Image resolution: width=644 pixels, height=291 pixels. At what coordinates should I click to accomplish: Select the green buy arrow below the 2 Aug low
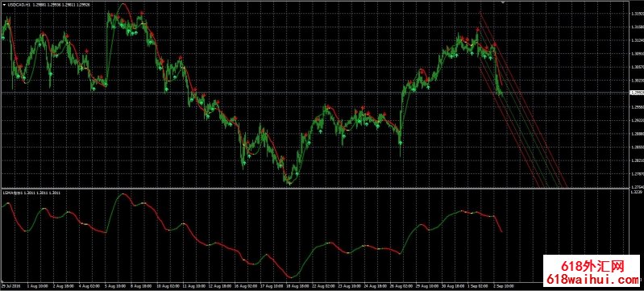tap(51, 74)
